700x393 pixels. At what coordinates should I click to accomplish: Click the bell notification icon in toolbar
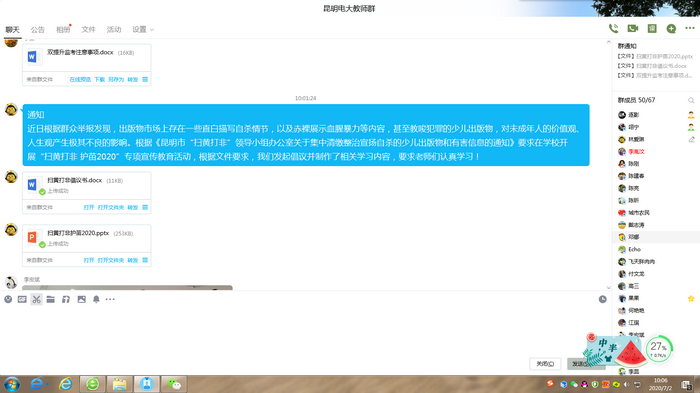pyautogui.click(x=96, y=299)
